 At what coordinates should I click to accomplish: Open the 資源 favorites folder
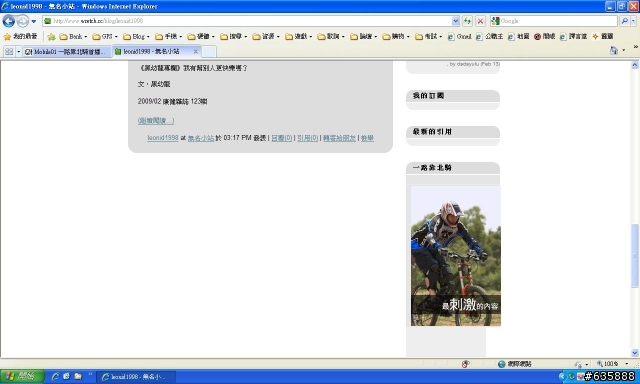click(x=266, y=37)
